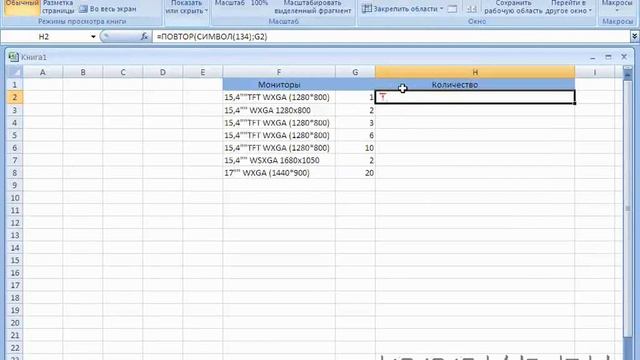
Task: Click the quantity cell showing 6
Action: coord(355,135)
